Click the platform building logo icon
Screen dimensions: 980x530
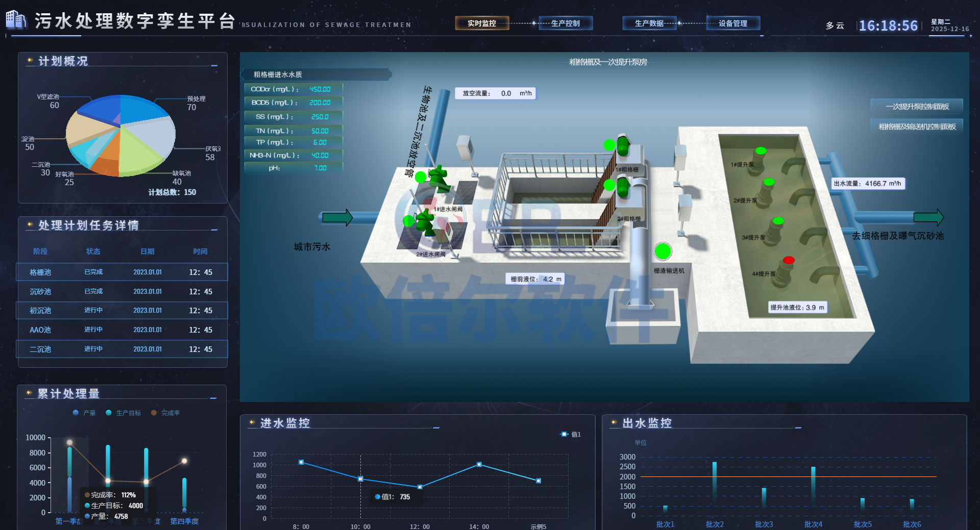[x=16, y=19]
